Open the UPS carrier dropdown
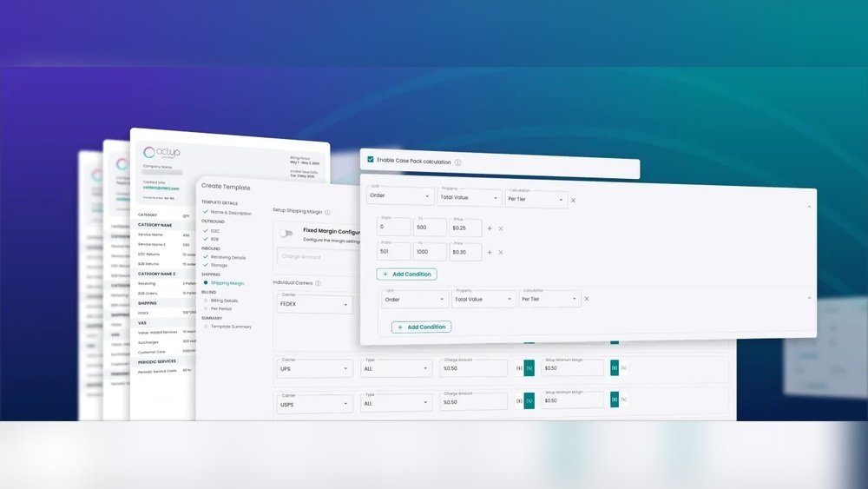 (x=314, y=368)
